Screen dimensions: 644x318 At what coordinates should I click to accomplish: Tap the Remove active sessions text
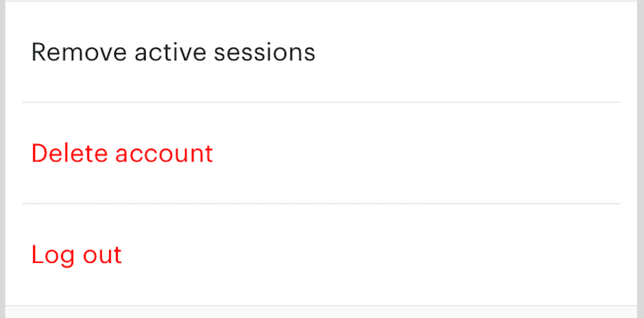(x=174, y=52)
